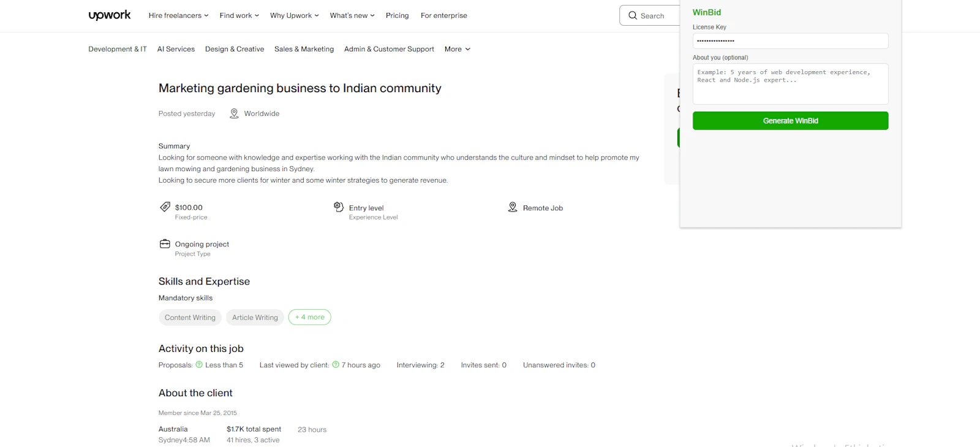Click the Less than 5 proposals value

click(224, 365)
